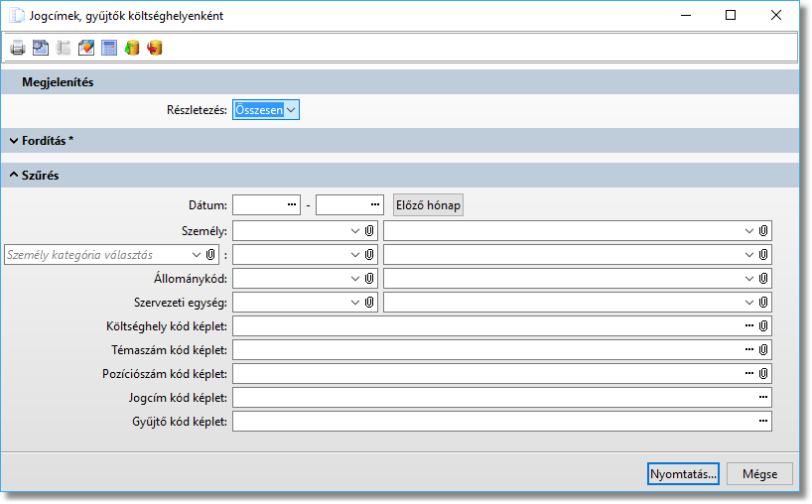This screenshot has width=812, height=504.
Task: Click the database icon with red arrow
Action: 155,49
